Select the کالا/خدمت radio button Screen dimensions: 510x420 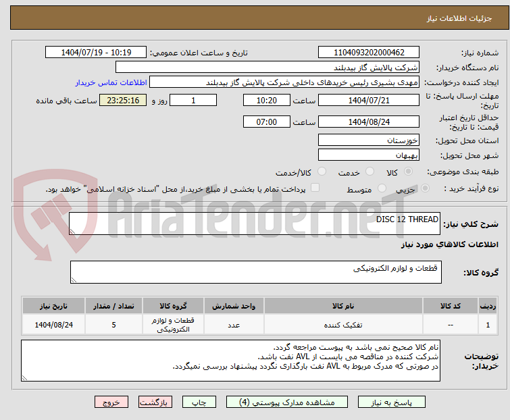point(322,172)
